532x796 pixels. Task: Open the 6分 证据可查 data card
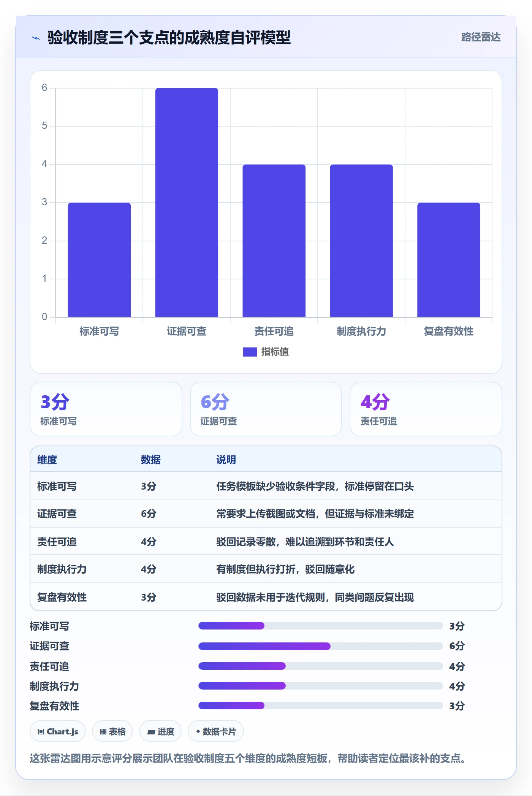coord(266,409)
